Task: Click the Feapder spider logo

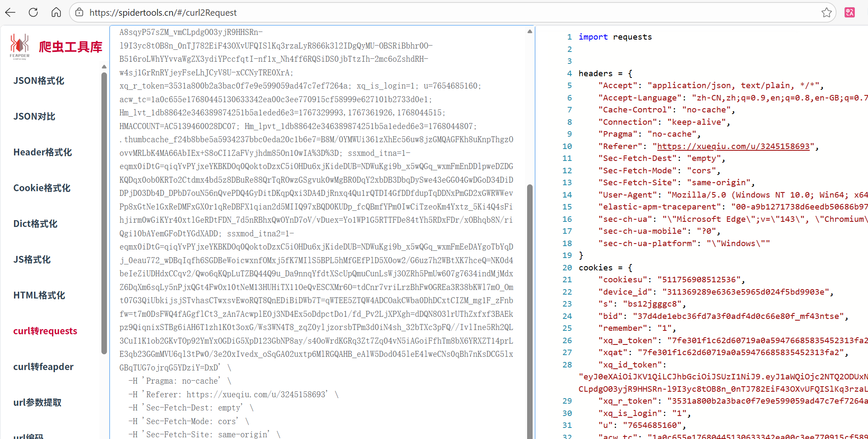Action: [20, 46]
